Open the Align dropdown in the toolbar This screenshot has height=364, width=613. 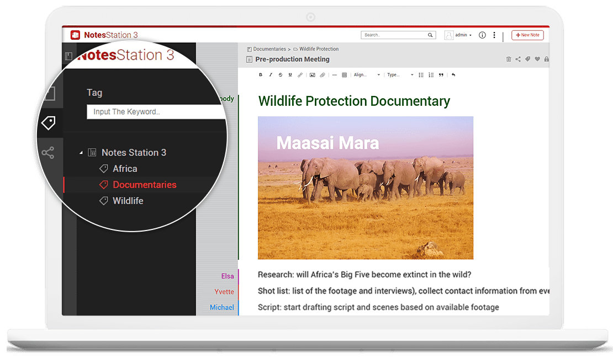click(x=362, y=74)
